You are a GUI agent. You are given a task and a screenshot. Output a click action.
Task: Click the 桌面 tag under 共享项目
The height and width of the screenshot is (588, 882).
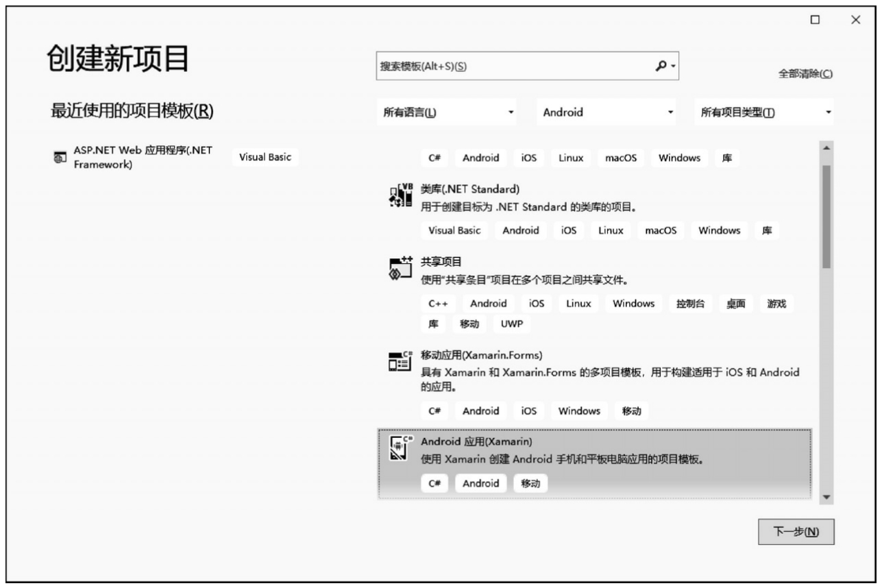[x=736, y=304]
